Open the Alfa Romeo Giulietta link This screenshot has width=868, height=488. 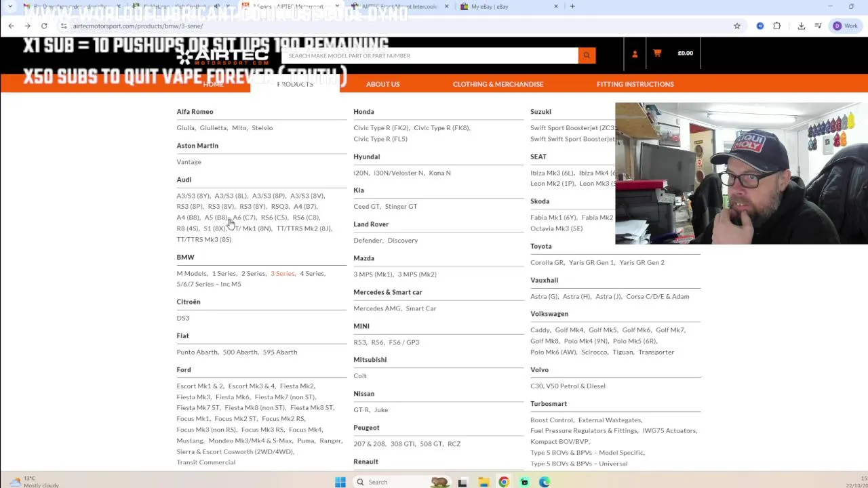tap(213, 127)
